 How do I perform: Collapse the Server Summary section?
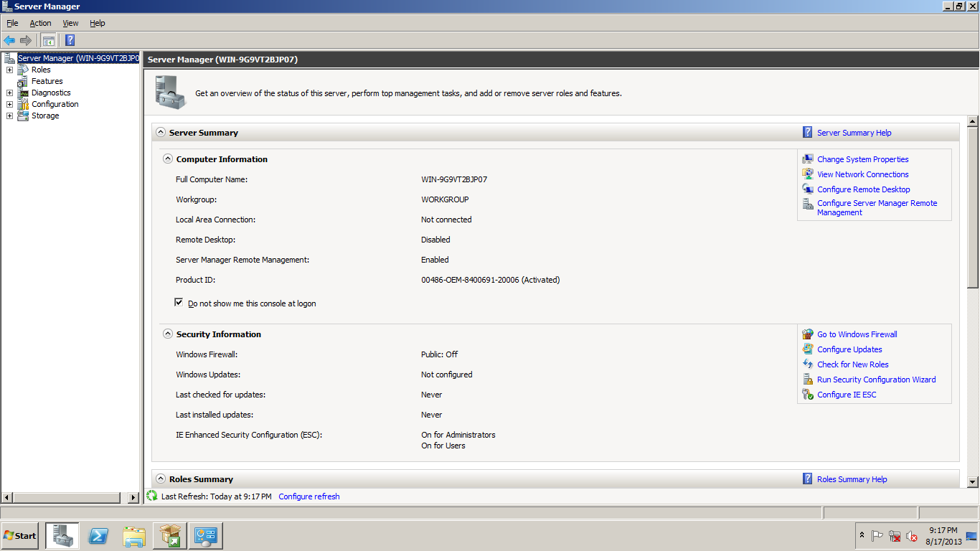coord(160,133)
